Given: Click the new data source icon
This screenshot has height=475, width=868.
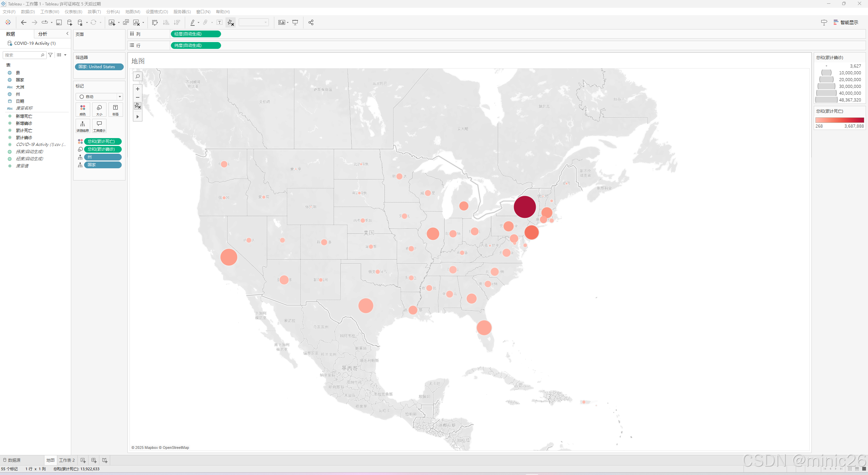Looking at the screenshot, I should click(70, 22).
